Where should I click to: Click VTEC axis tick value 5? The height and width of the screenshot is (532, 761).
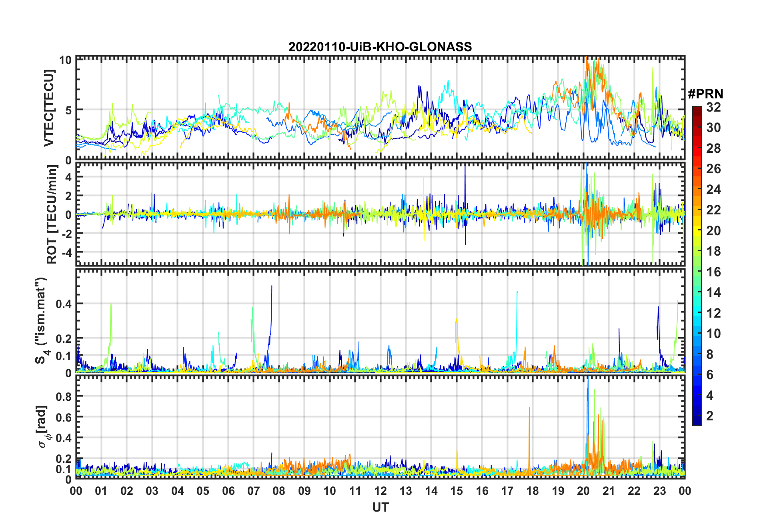68,110
